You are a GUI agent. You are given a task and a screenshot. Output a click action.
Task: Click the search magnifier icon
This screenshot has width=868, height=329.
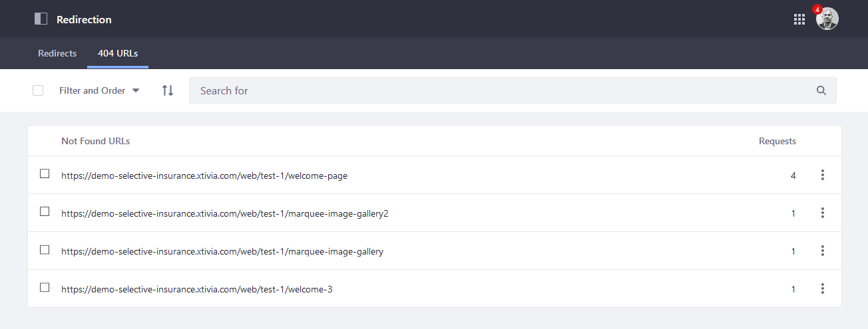821,90
